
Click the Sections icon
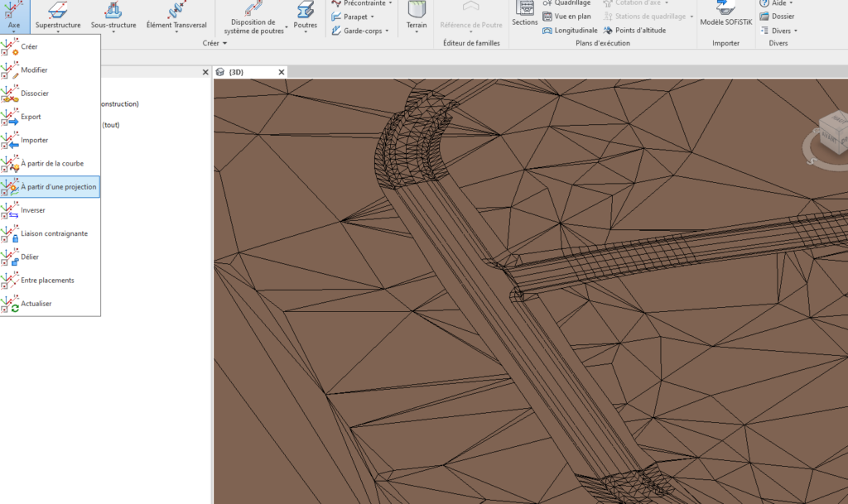point(525,14)
